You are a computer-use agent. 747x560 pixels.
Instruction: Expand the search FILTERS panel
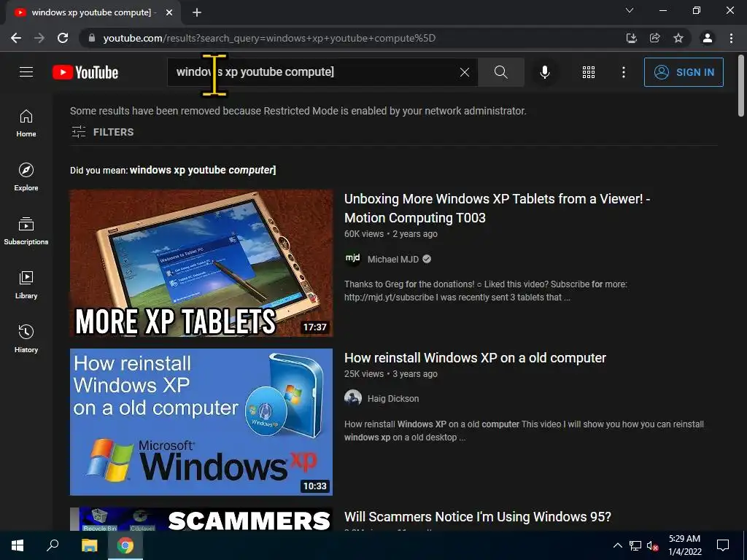tap(102, 132)
